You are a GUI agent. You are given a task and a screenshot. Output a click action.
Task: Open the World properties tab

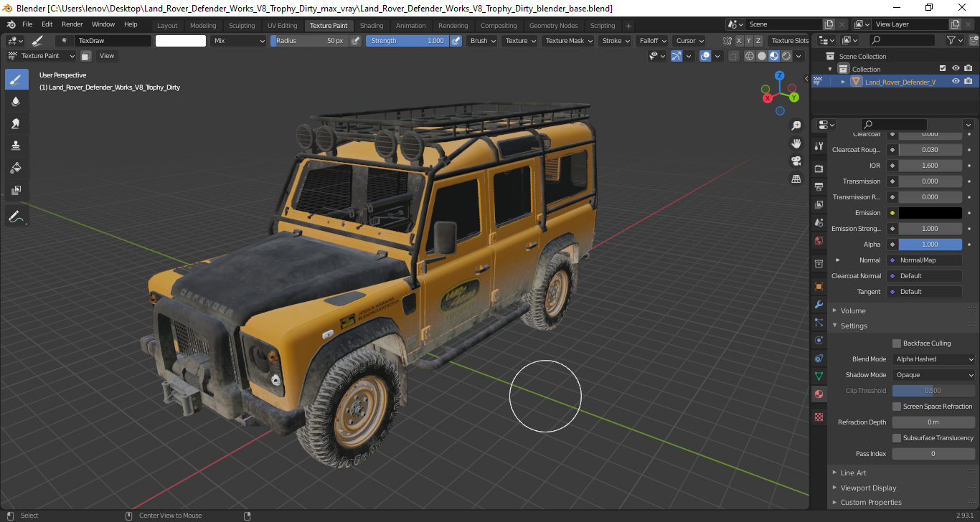[819, 240]
